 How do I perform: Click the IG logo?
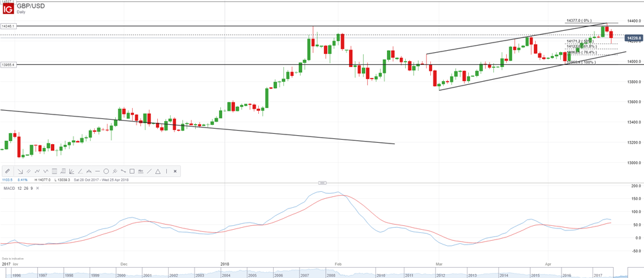[x=8, y=8]
